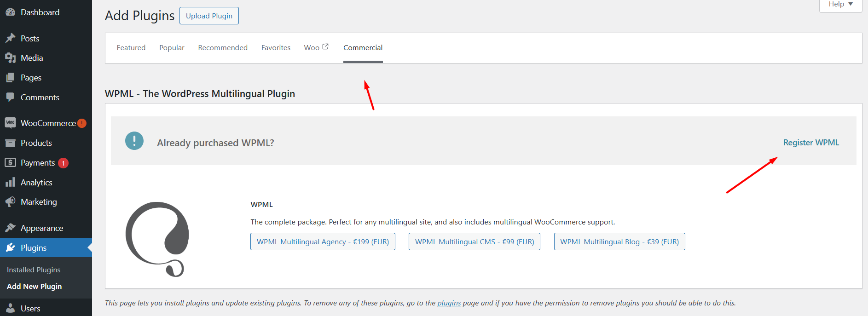
Task: Select Add New Plugin submenu item
Action: pos(34,286)
